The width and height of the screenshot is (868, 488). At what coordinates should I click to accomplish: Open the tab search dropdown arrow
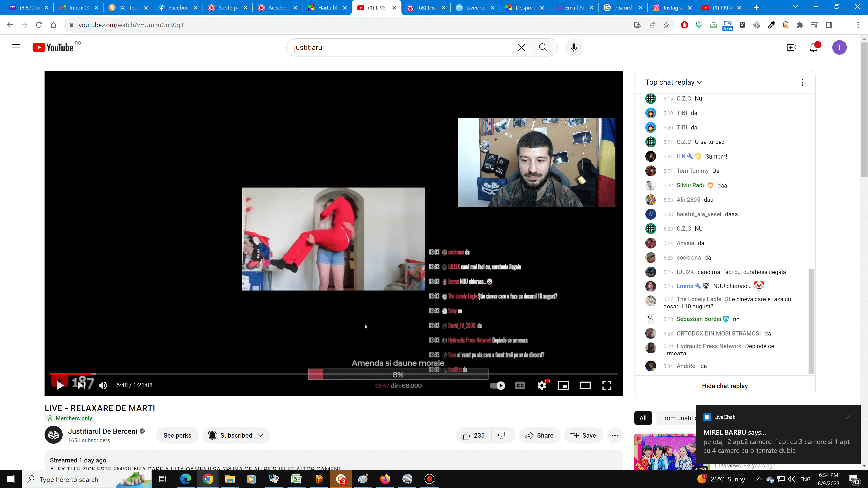click(x=795, y=7)
